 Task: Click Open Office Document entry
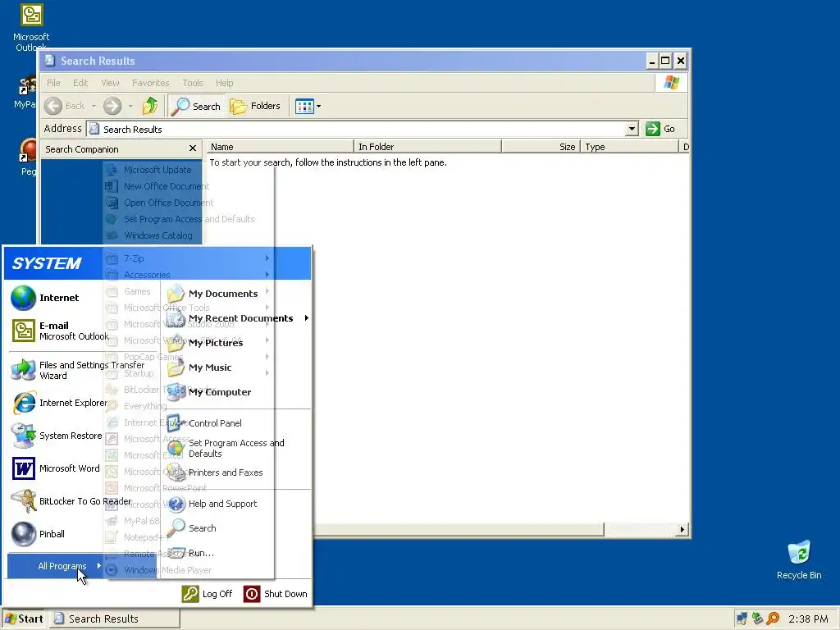click(158, 203)
